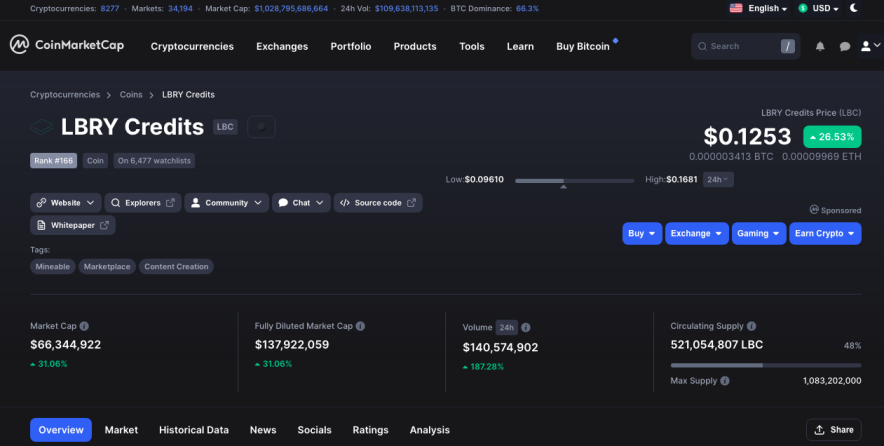Focus the Search input field

point(745,46)
